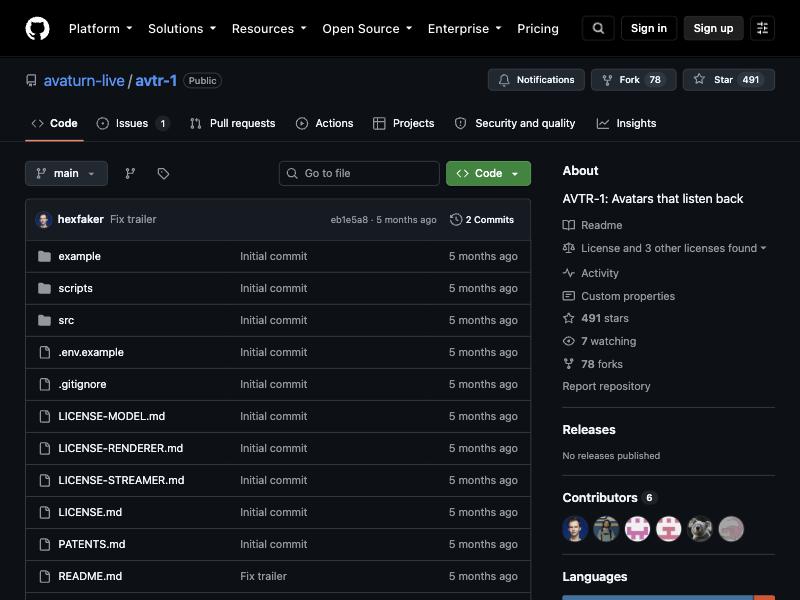Screen dimensions: 800x600
Task: Click the eye icon beside 7 watching
Action: (x=568, y=341)
